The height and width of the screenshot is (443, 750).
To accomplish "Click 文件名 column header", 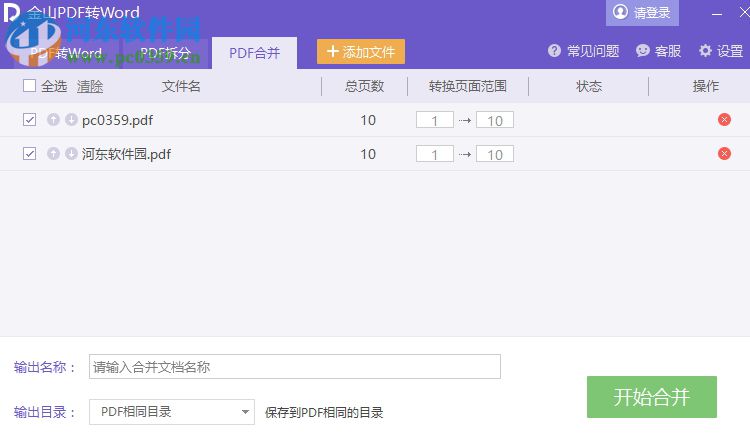I will pos(181,86).
